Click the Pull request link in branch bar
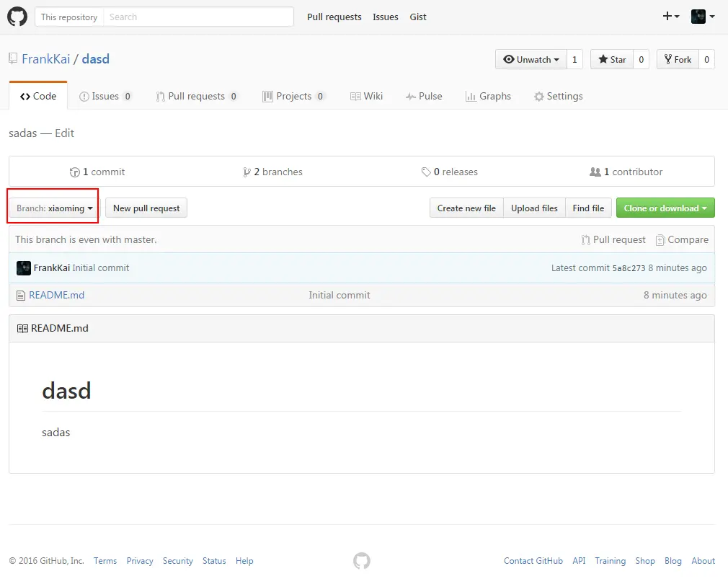The height and width of the screenshot is (584, 728). coord(613,239)
